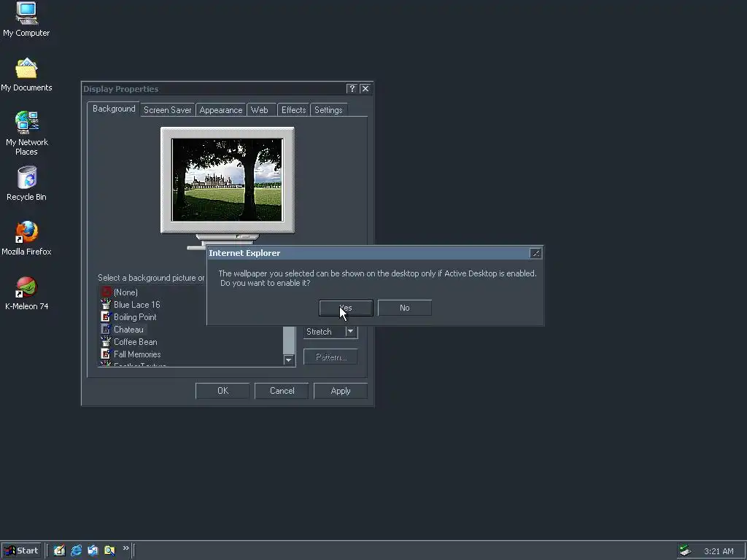This screenshot has height=560, width=747.
Task: Open the Stretch picture display dropdown
Action: (x=351, y=332)
